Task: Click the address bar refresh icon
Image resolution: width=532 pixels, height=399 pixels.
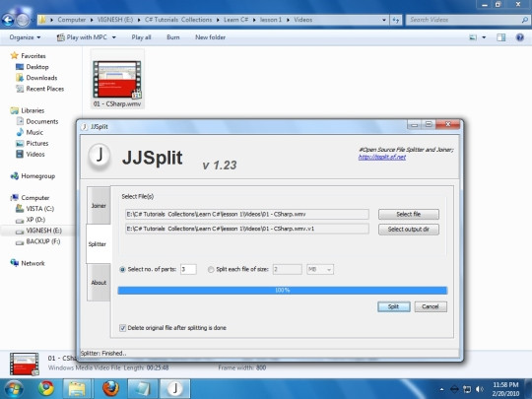Action: [396, 20]
